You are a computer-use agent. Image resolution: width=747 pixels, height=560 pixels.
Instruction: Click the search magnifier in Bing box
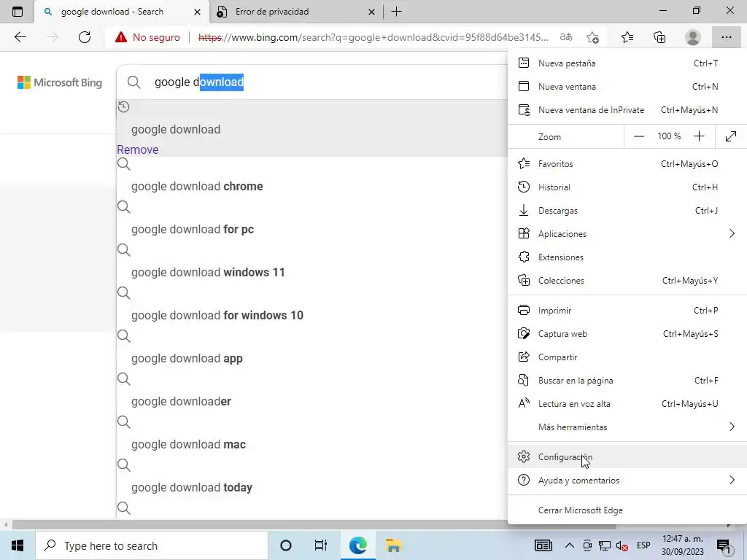point(134,82)
